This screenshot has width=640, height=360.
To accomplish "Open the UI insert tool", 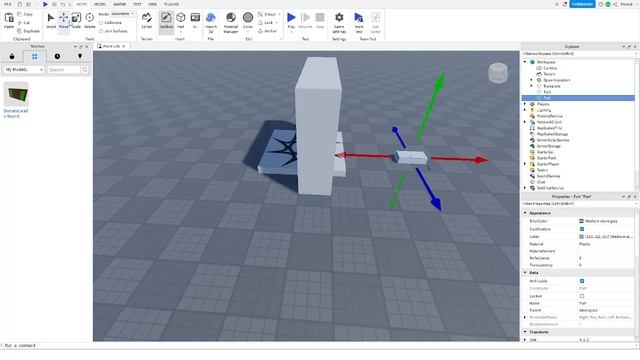I will pyautogui.click(x=195, y=20).
